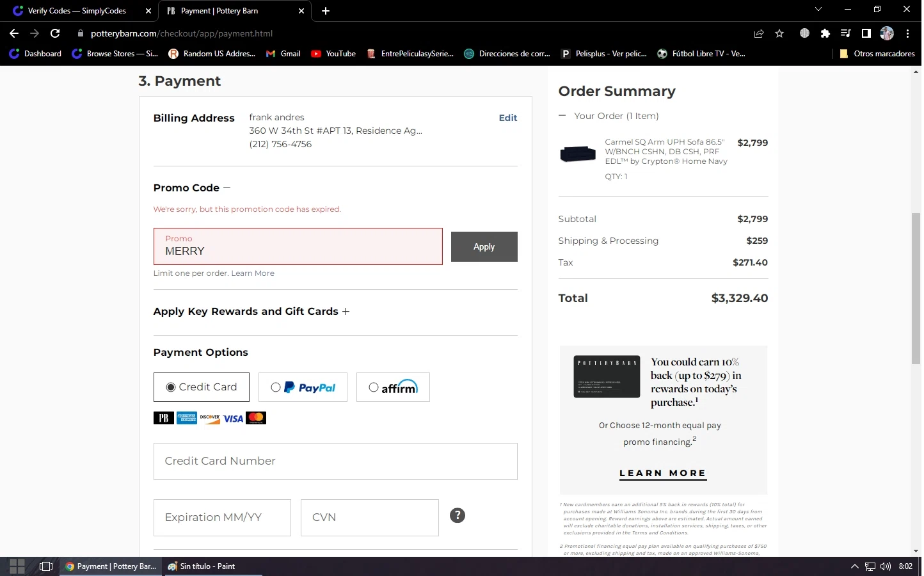
Task: Edit the billing address
Action: (x=508, y=118)
